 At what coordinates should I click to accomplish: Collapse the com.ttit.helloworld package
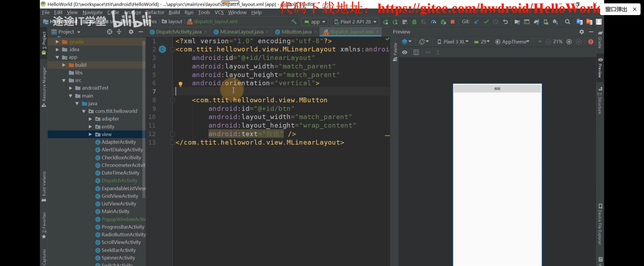click(84, 111)
